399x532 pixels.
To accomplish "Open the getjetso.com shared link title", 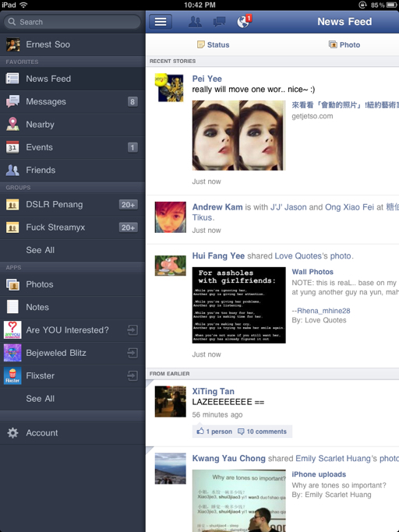I will point(345,105).
